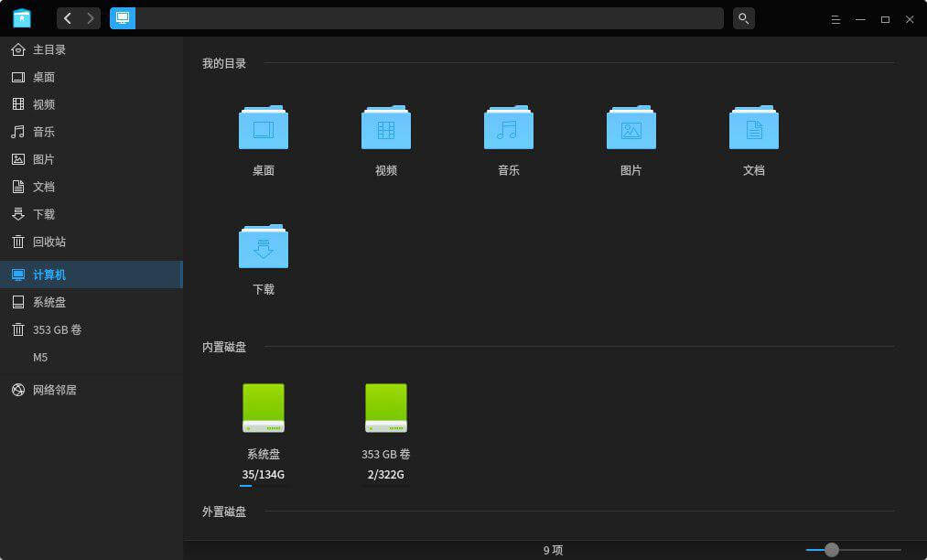This screenshot has width=927, height=560.
Task: Select 353 GB 卷 in the sidebar
Action: [x=92, y=329]
